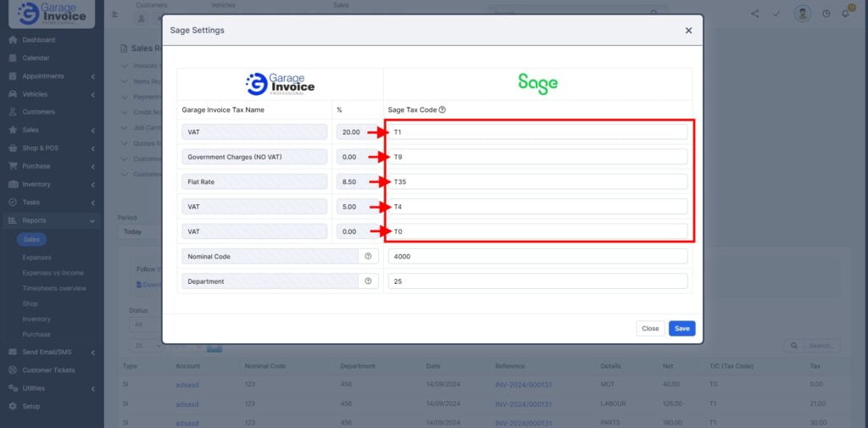Expand the Vehicles submenu chevron
The image size is (868, 428).
pyautogui.click(x=93, y=94)
